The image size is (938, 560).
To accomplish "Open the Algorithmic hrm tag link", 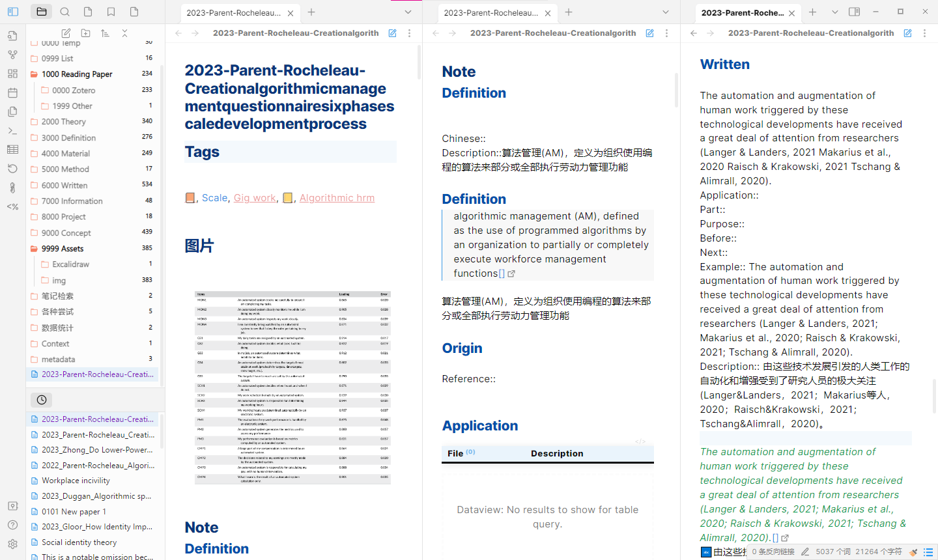I will pyautogui.click(x=337, y=198).
